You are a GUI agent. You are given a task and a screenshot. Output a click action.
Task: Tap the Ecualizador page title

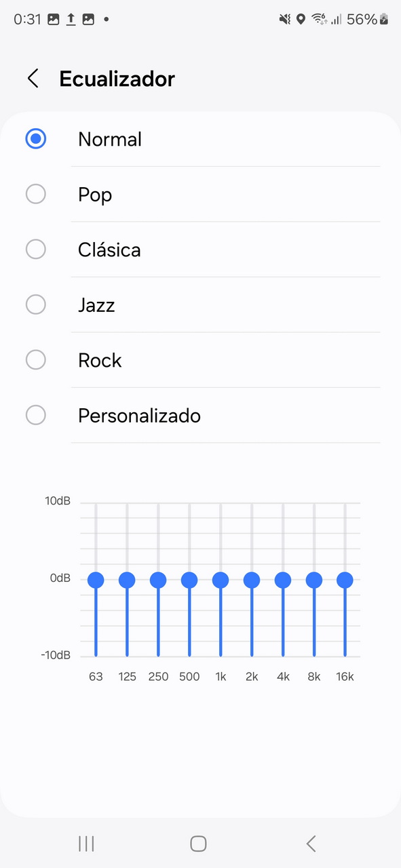coord(117,79)
